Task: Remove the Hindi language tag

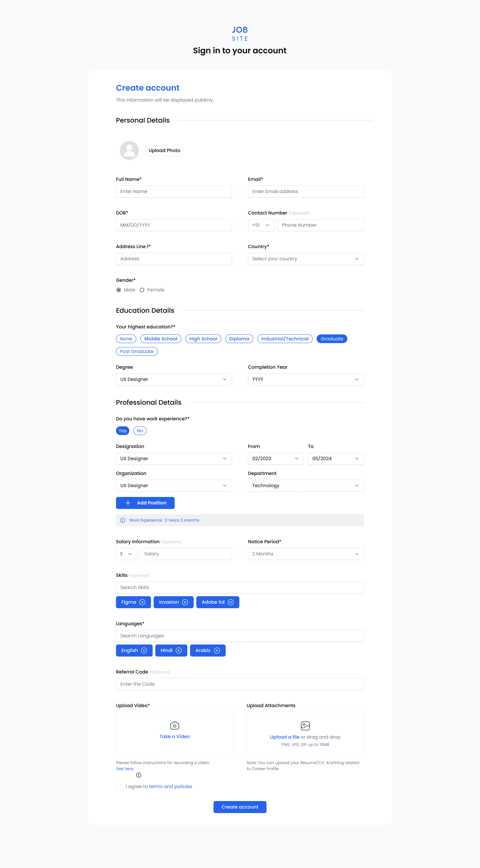Action: (x=179, y=650)
